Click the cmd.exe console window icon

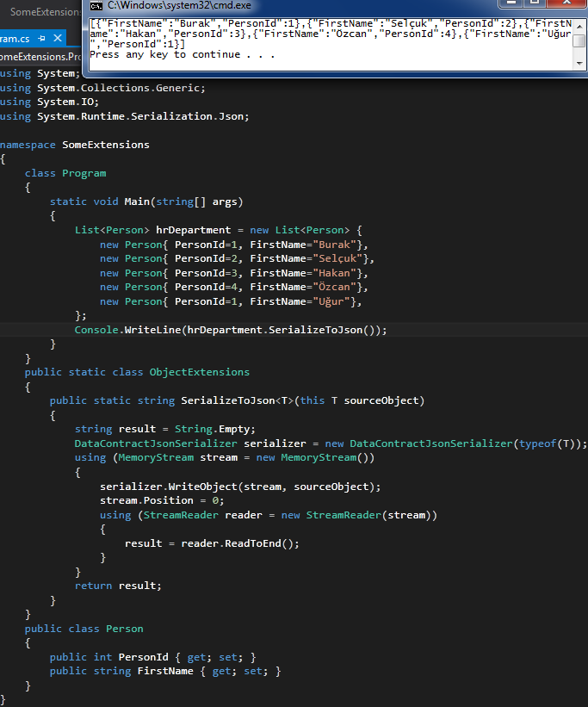click(97, 6)
